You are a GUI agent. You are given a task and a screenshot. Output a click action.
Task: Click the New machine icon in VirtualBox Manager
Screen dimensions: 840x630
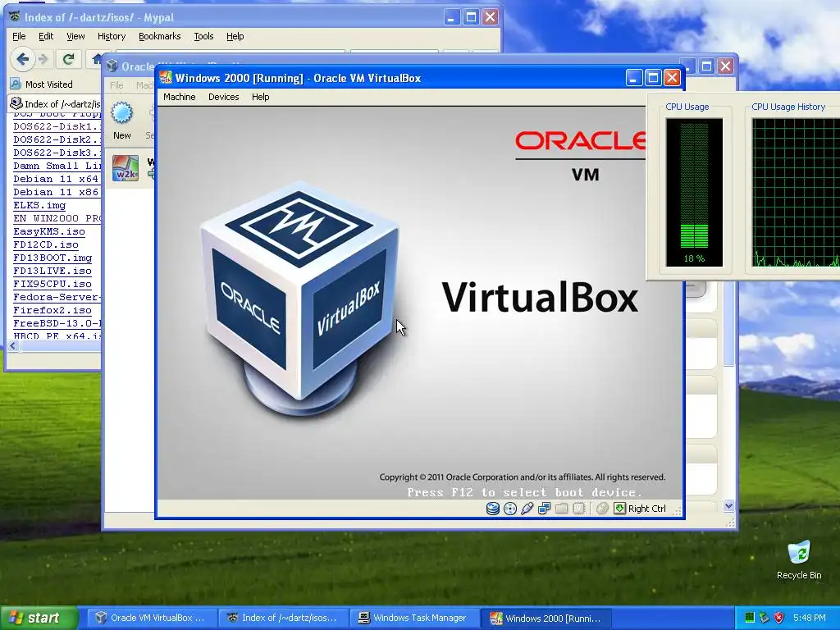[121, 113]
